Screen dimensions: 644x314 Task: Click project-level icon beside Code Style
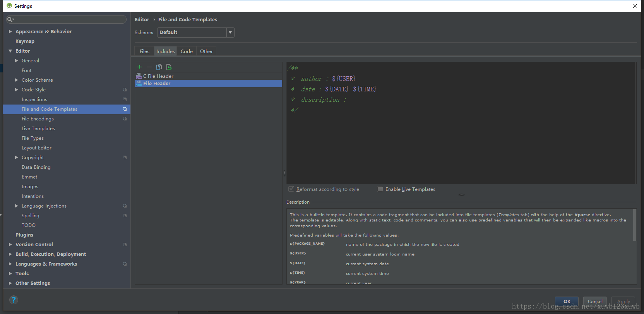point(125,90)
